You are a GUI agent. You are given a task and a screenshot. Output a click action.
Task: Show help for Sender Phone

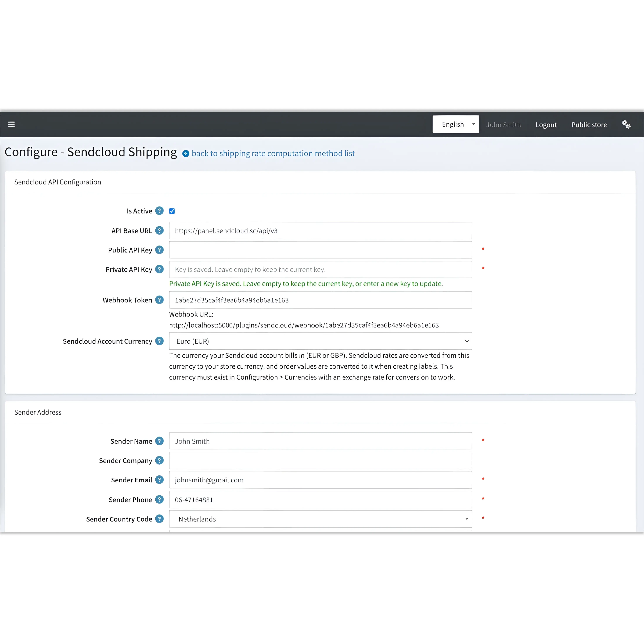click(x=159, y=499)
